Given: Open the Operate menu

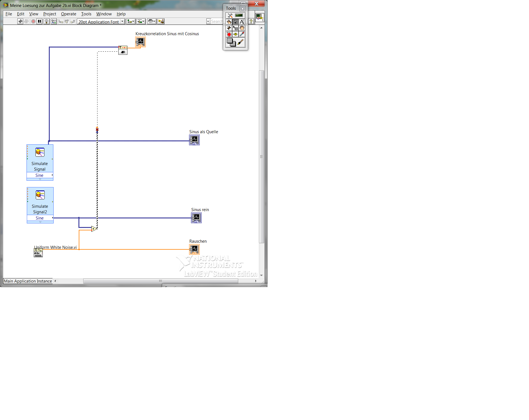Looking at the screenshot, I should 69,14.
